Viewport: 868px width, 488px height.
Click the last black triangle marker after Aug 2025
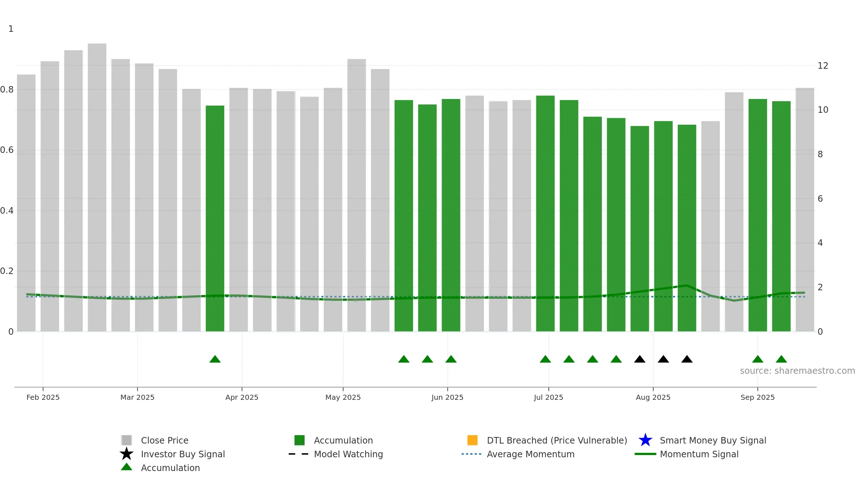687,359
